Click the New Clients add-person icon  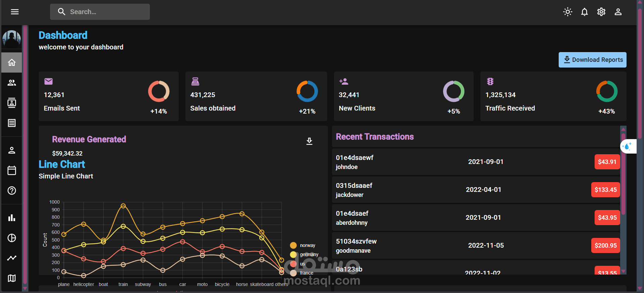click(344, 81)
